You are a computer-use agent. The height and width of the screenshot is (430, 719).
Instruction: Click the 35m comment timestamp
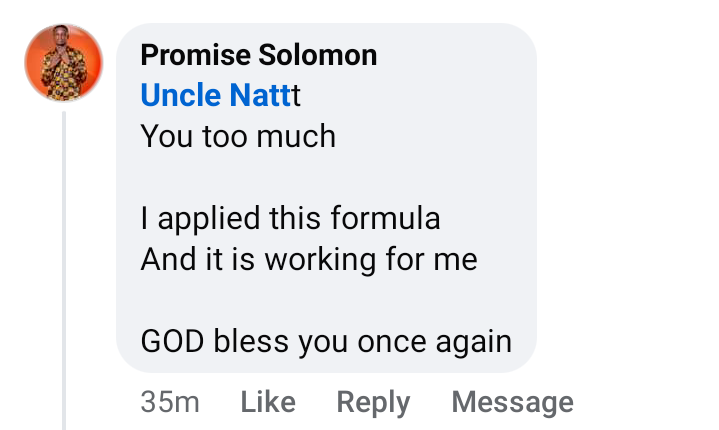[170, 402]
